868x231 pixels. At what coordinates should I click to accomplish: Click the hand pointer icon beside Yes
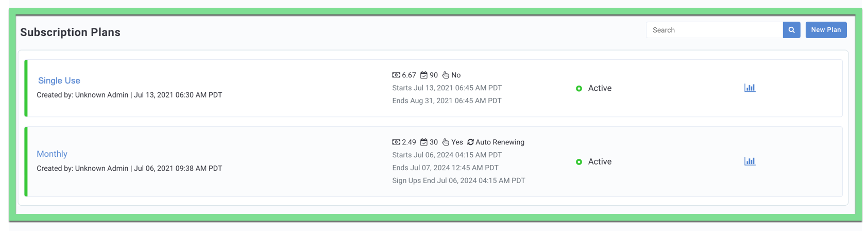pyautogui.click(x=446, y=142)
